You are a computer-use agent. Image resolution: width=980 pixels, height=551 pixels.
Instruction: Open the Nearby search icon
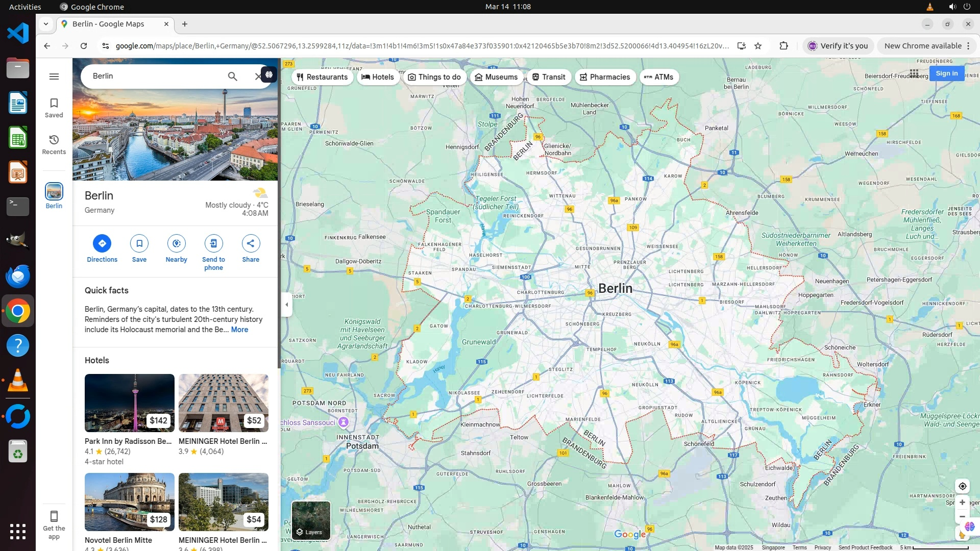coord(176,243)
